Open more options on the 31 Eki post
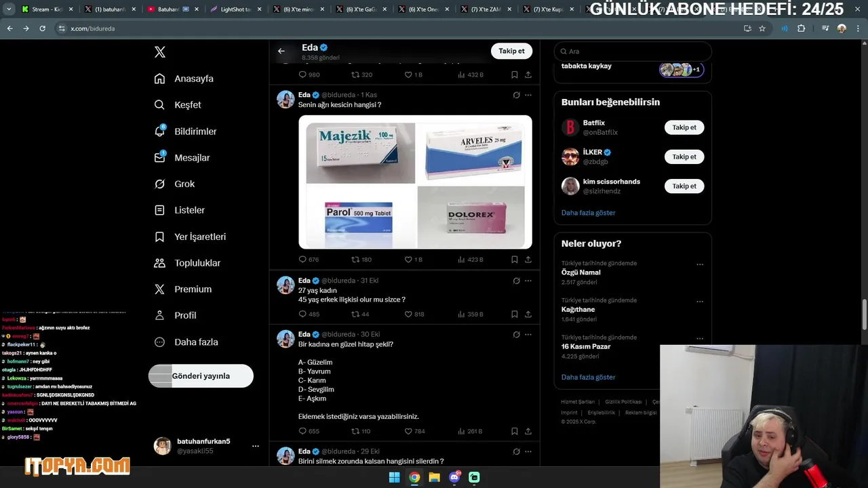 (x=528, y=281)
